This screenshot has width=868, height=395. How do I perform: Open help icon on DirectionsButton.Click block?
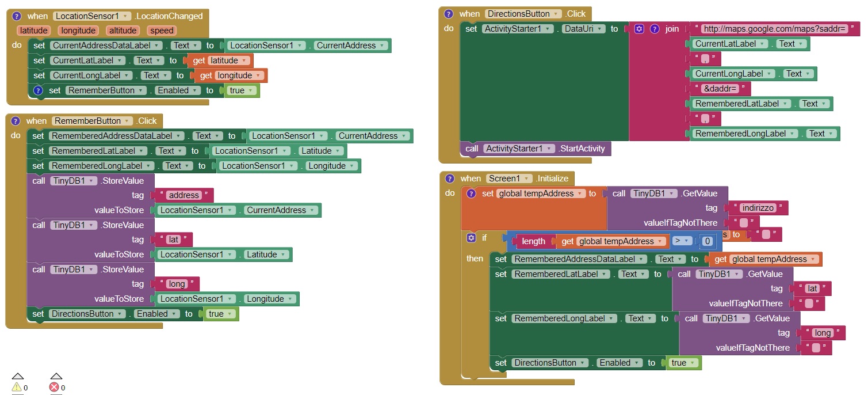449,14
